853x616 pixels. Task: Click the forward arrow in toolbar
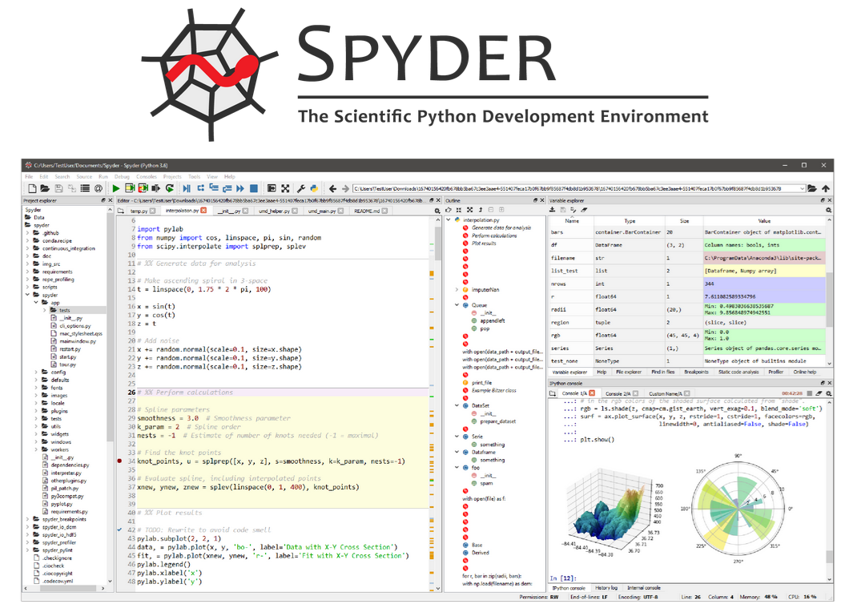[x=345, y=188]
